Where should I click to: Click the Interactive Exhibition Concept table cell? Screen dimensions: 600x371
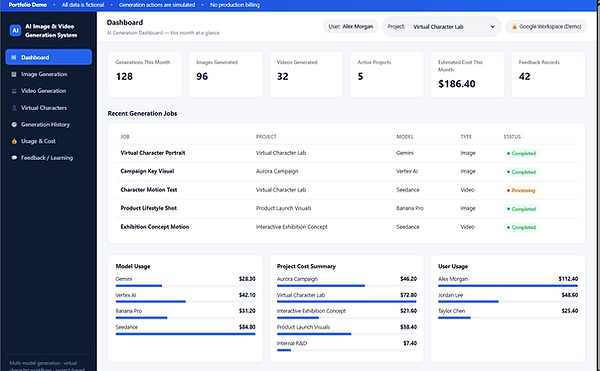[292, 227]
